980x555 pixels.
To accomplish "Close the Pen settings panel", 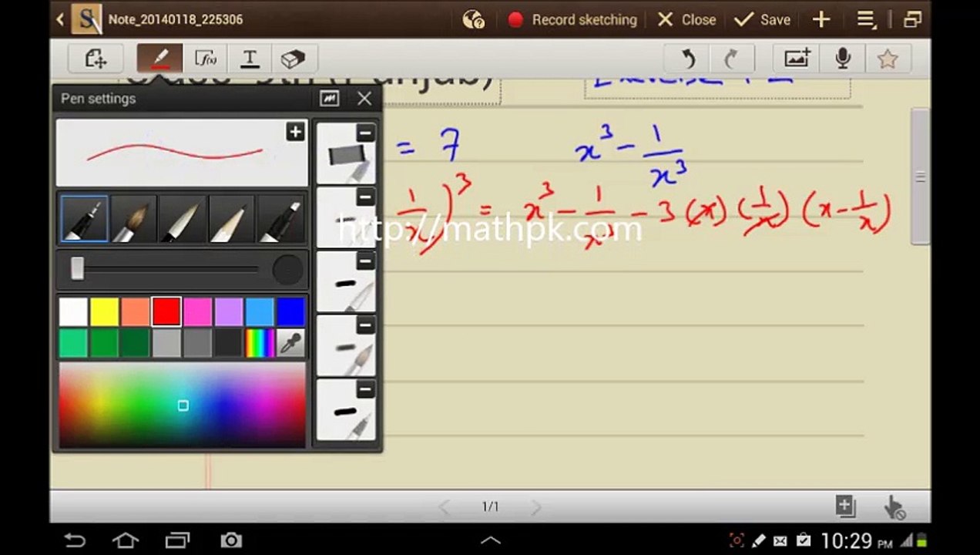I will click(364, 99).
